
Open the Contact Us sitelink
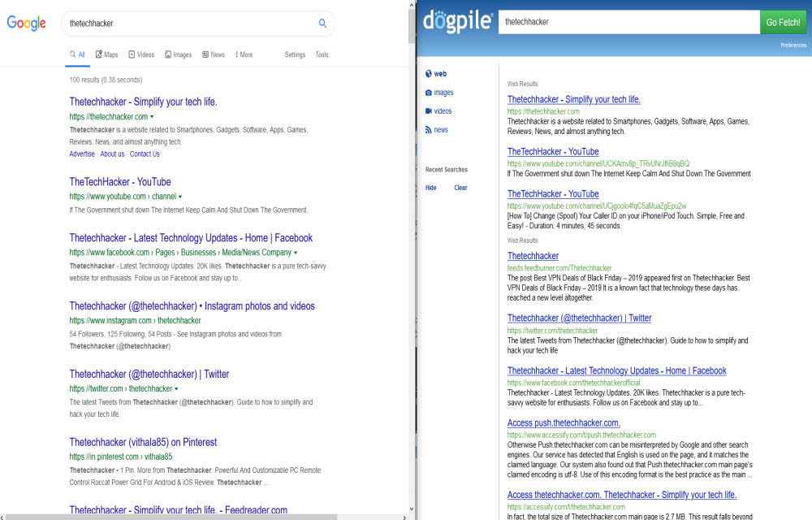[x=145, y=154]
